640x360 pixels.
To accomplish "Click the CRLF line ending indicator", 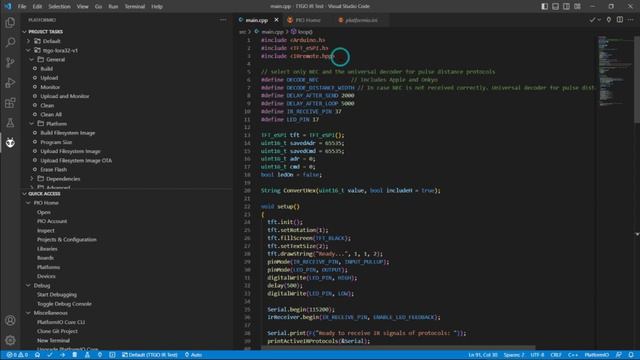I will [x=556, y=355].
